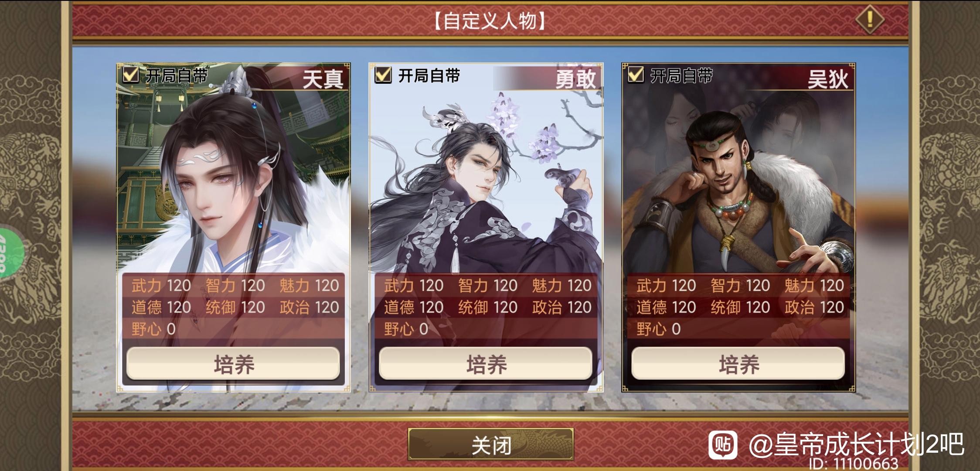Close the panel with 关闭 button

click(x=490, y=444)
